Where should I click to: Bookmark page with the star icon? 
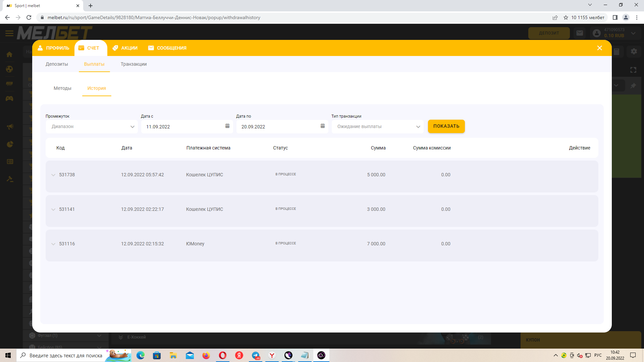click(x=566, y=17)
